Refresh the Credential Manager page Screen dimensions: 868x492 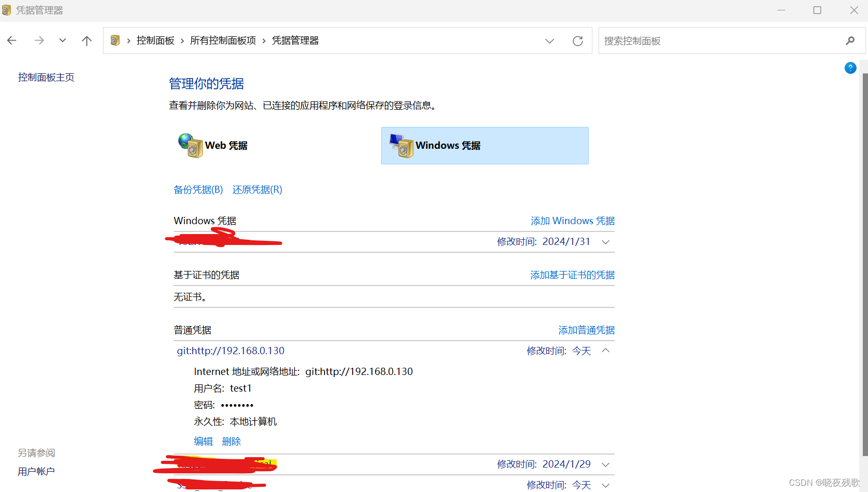578,41
